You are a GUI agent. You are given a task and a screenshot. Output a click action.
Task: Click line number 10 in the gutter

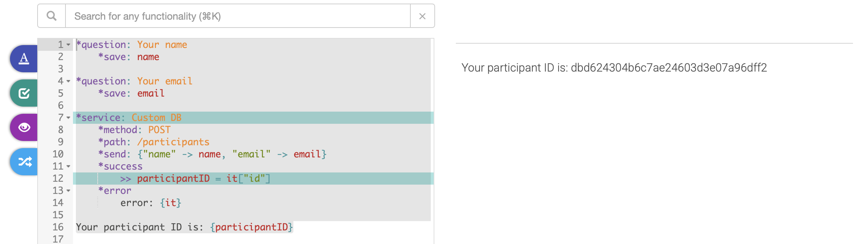point(58,154)
